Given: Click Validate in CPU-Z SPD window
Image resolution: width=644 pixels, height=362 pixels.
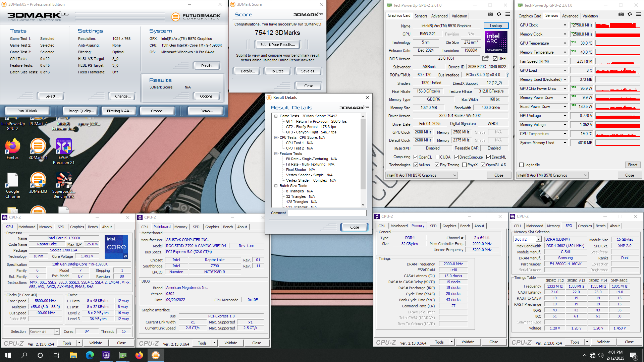Looking at the screenshot, I should [603, 342].
